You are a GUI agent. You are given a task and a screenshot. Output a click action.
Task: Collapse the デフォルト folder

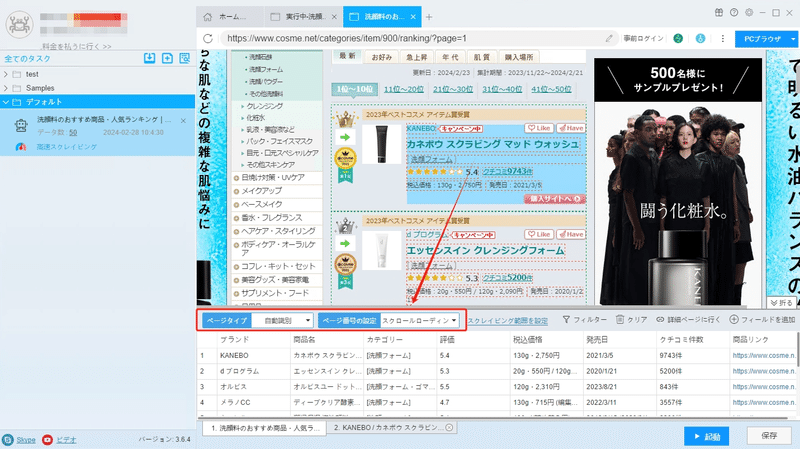(6, 102)
